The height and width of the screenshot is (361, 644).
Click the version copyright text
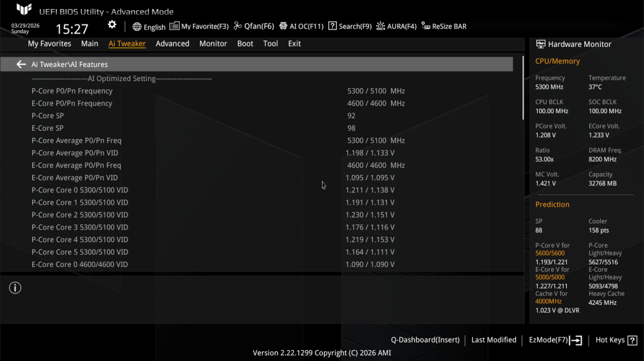click(x=322, y=353)
